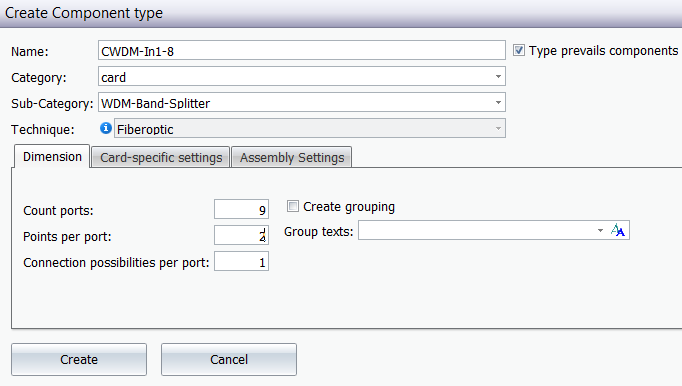The image size is (682, 386).
Task: Expand the Sub-Category dropdown WDM-Band-Splitter
Action: click(x=301, y=103)
